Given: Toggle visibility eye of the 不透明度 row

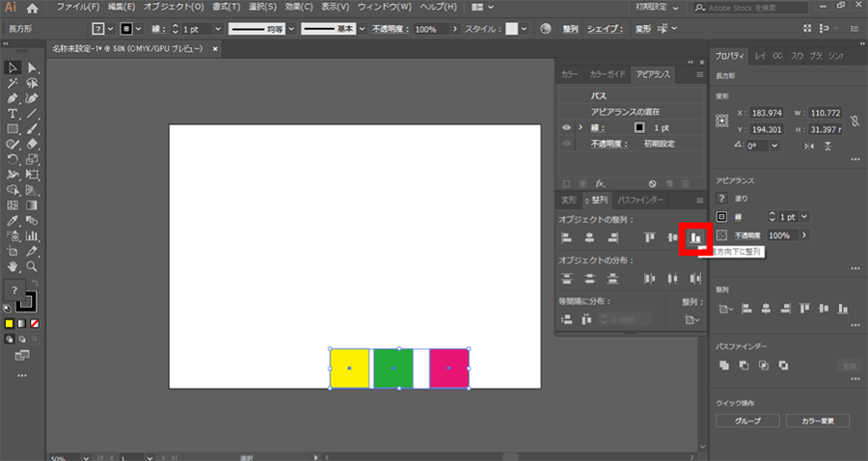Looking at the screenshot, I should (566, 143).
